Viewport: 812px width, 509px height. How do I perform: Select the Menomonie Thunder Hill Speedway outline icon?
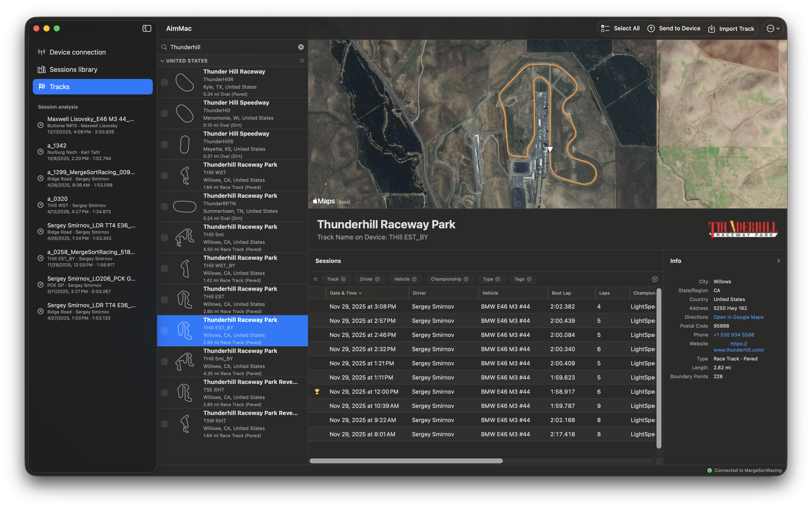coord(185,114)
